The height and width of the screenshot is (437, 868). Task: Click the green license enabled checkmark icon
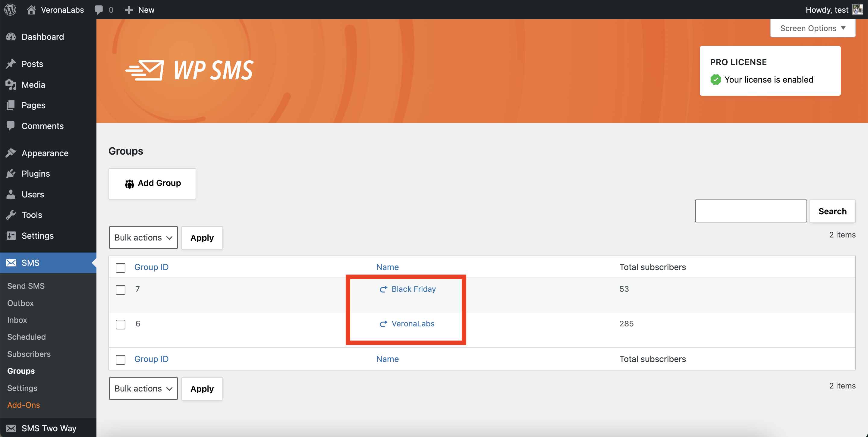click(x=715, y=80)
